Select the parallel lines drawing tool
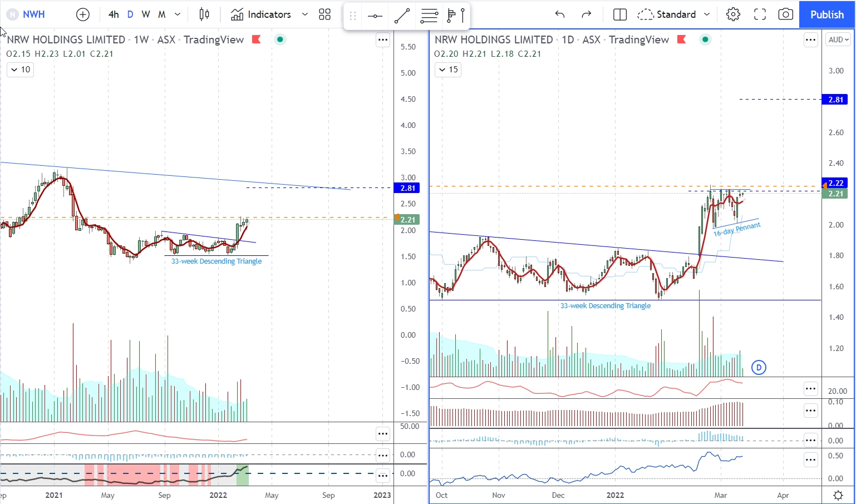 (429, 16)
